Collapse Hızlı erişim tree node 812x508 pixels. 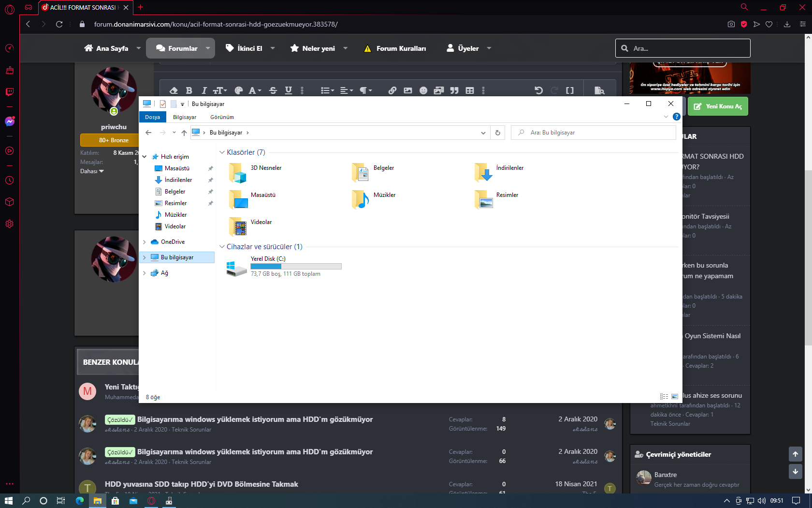coord(144,157)
